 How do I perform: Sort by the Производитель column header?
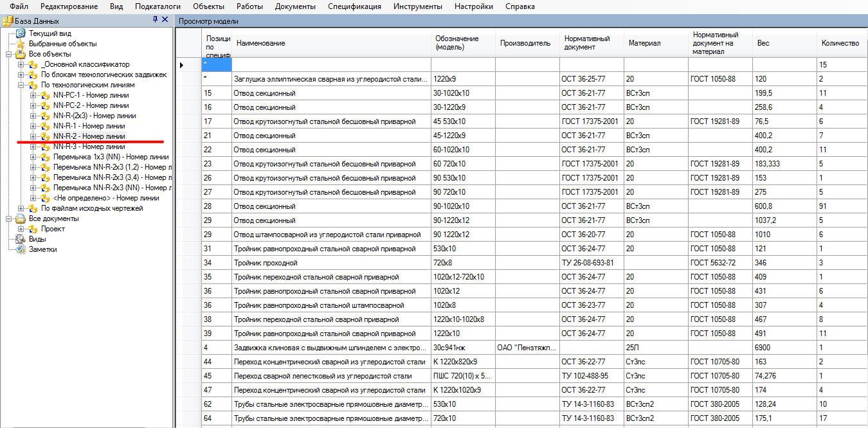coord(527,43)
